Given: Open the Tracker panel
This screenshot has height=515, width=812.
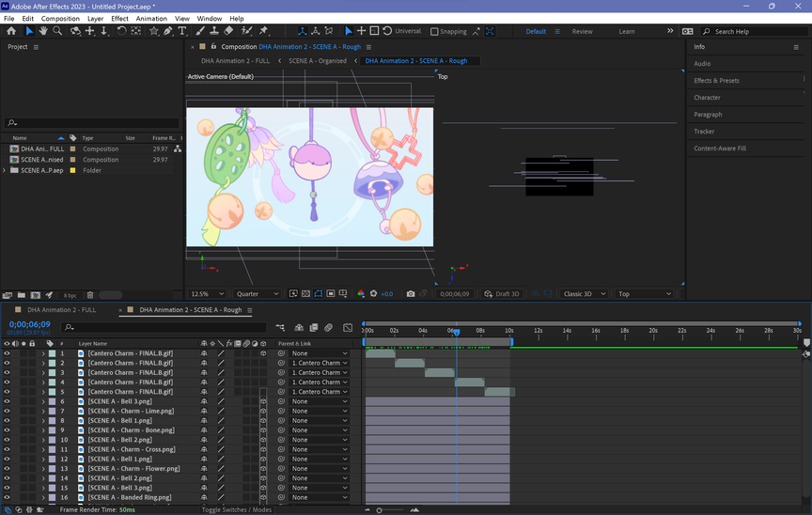Looking at the screenshot, I should click(x=704, y=132).
